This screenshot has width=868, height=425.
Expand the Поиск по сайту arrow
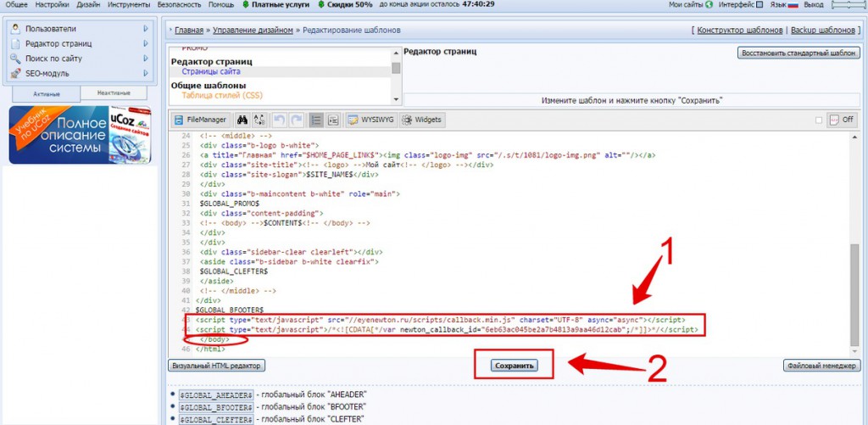click(x=146, y=59)
